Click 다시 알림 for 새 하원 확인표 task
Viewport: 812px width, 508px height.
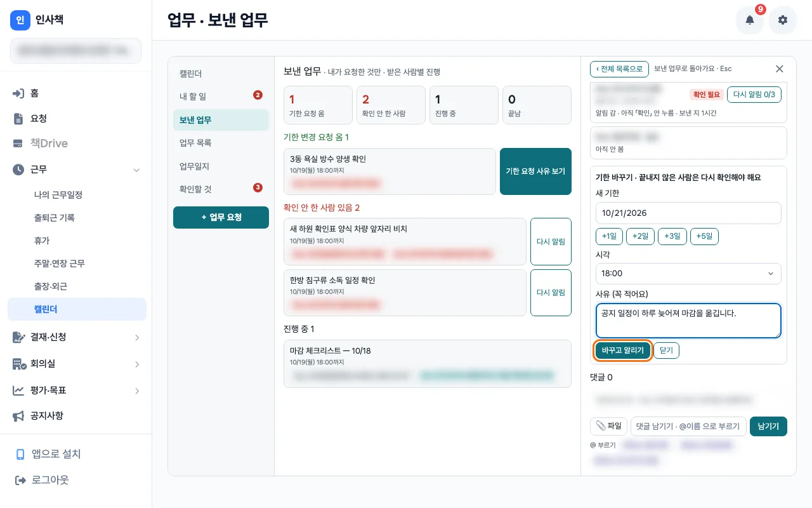click(x=551, y=241)
